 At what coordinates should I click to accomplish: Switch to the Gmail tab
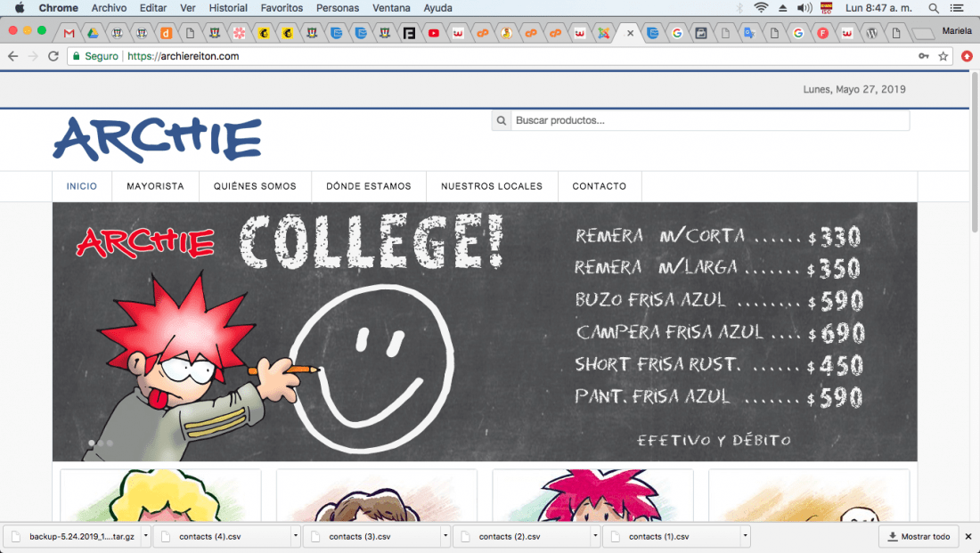(69, 33)
